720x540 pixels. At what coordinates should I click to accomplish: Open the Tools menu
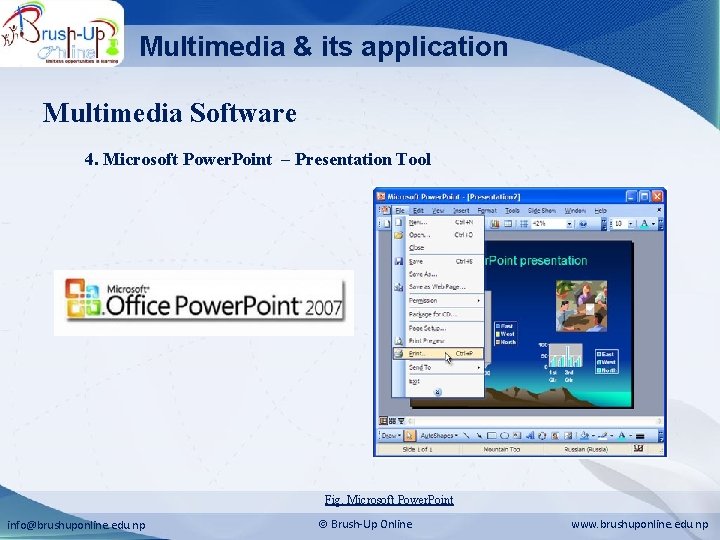coord(512,210)
